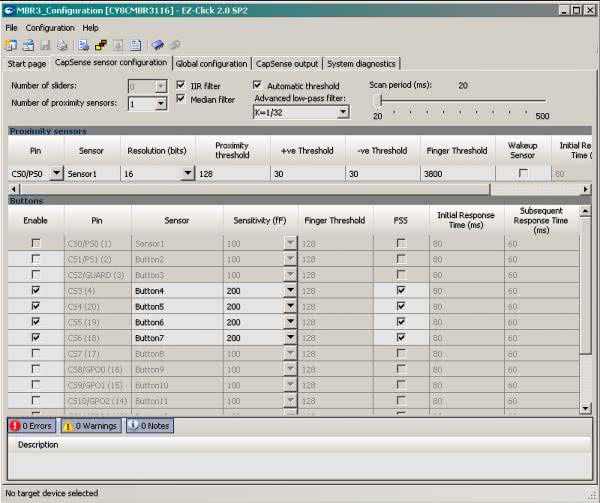Toggle the IIR filter checkbox
Image resolution: width=600 pixels, height=503 pixels.
(x=181, y=86)
